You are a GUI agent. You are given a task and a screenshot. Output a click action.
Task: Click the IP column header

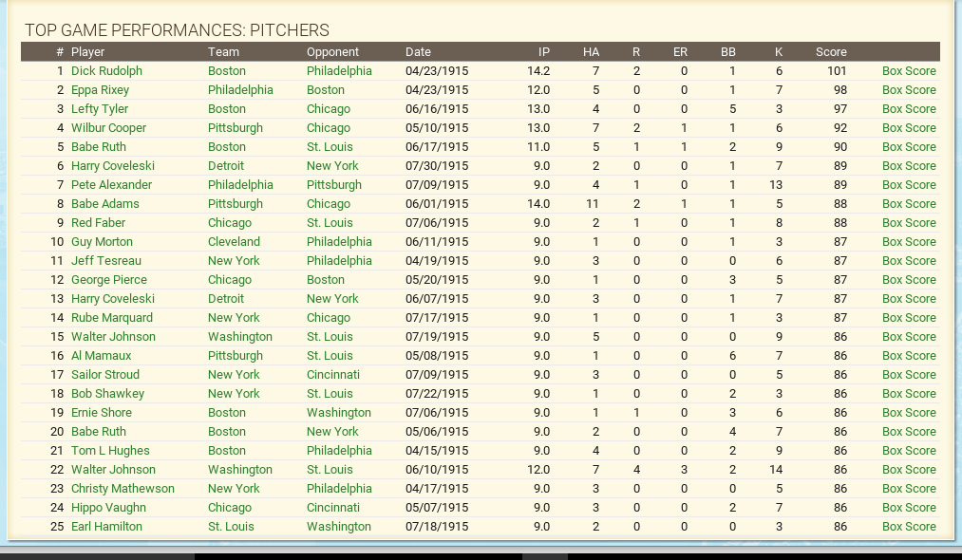[x=543, y=52]
